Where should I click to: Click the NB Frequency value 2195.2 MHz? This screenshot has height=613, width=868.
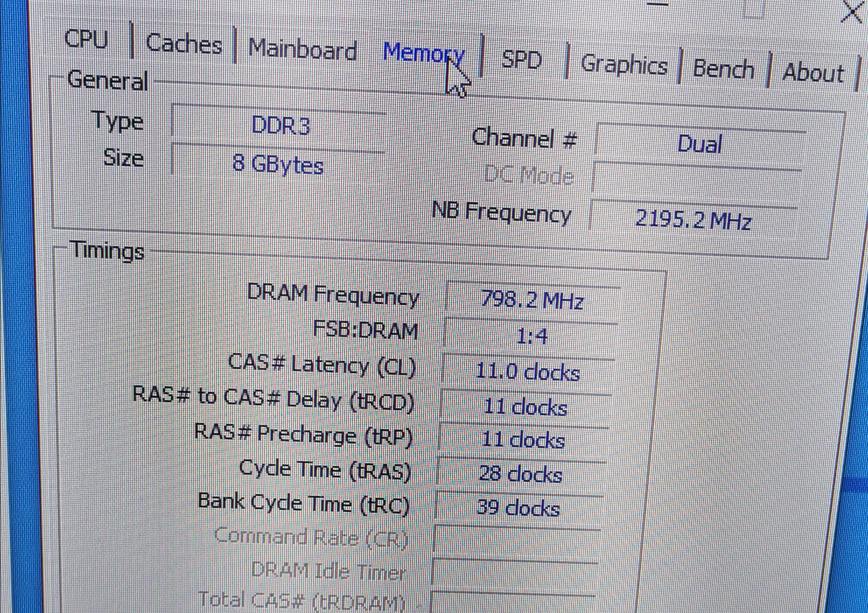coord(693,219)
